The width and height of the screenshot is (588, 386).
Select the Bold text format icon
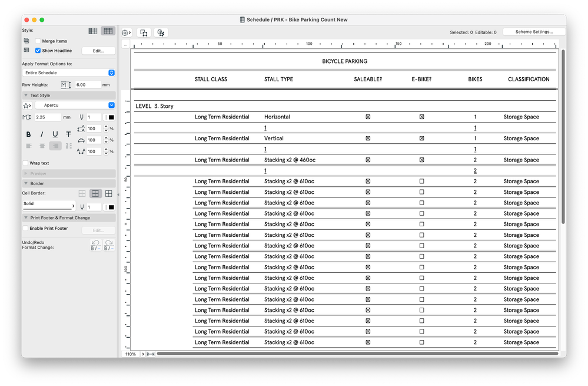[28, 134]
